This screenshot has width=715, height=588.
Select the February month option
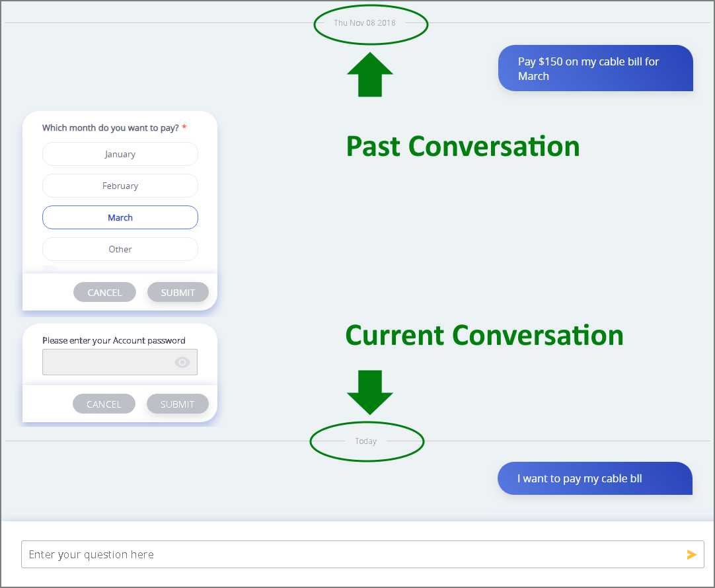point(120,186)
